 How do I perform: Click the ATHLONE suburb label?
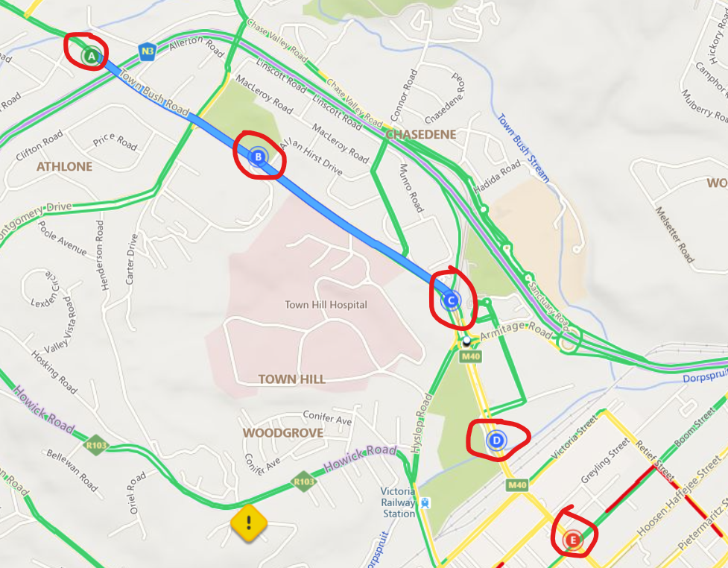click(64, 166)
